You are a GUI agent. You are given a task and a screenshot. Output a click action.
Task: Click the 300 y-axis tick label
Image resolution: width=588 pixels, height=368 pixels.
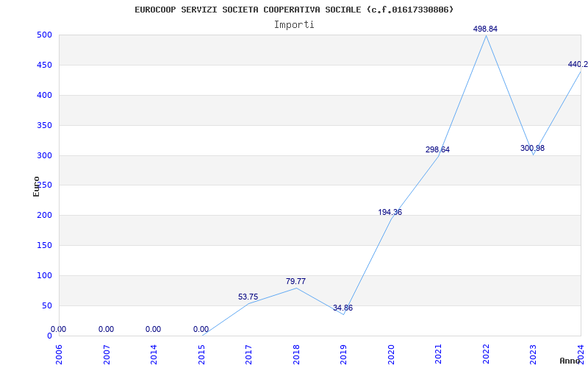click(x=44, y=155)
